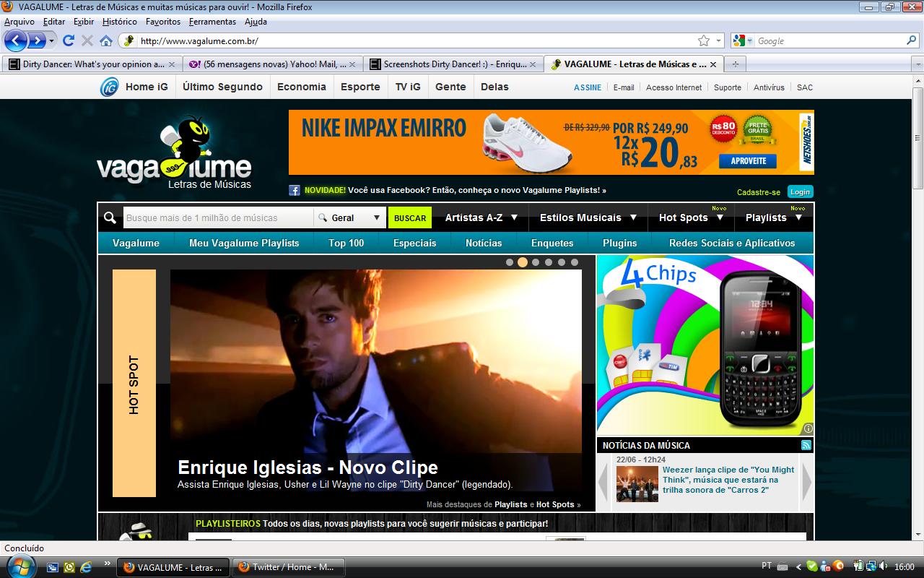Expand hidden system tray icons arrow
The height and width of the screenshot is (578, 924).
798,567
